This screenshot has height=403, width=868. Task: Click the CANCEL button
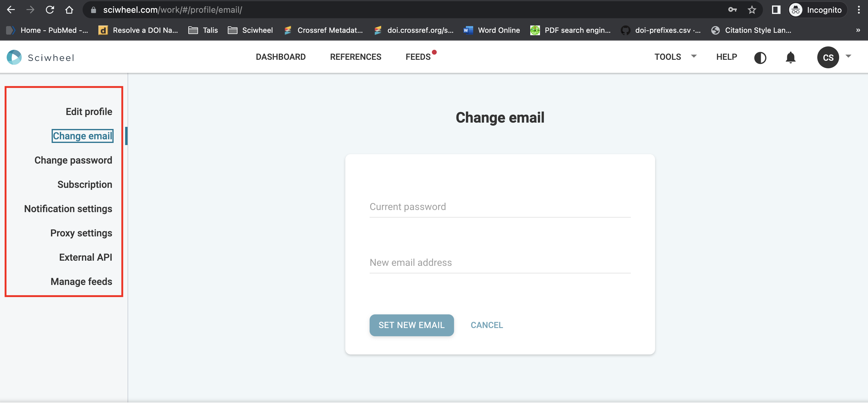tap(487, 325)
